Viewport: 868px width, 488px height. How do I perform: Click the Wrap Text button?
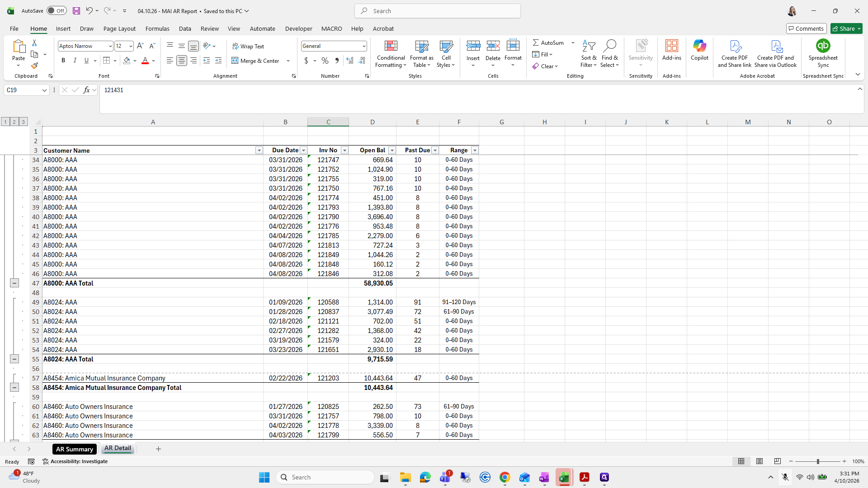[248, 46]
